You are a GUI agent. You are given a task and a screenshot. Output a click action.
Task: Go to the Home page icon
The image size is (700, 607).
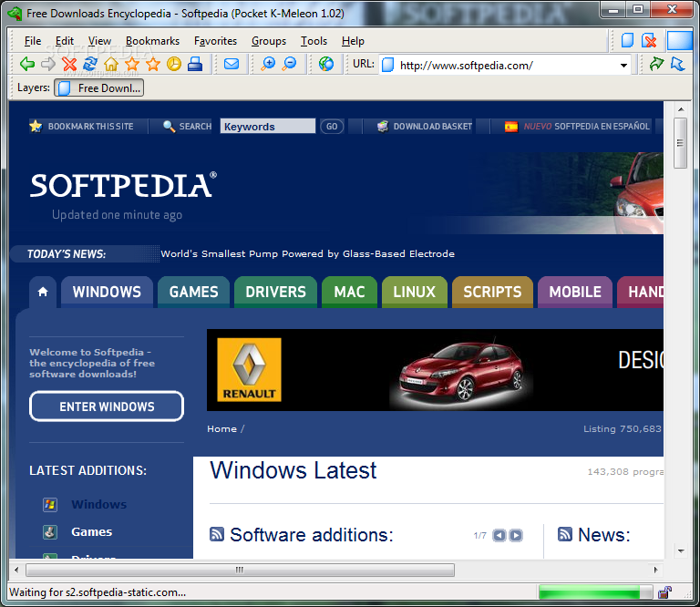[x=111, y=65]
